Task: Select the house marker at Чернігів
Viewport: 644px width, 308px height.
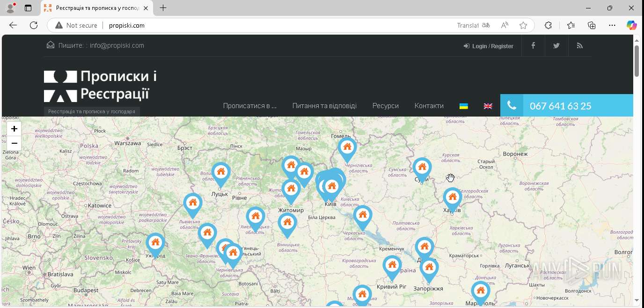Action: click(x=347, y=149)
